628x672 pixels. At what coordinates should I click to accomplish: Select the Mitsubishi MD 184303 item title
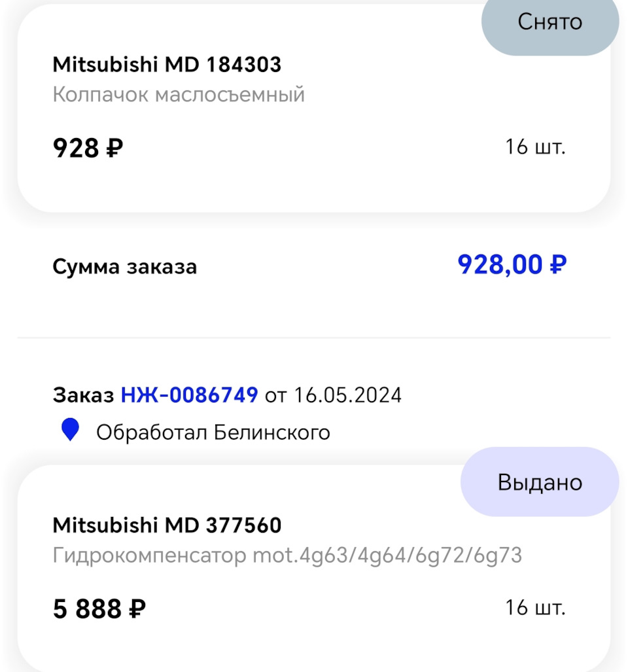click(x=167, y=64)
